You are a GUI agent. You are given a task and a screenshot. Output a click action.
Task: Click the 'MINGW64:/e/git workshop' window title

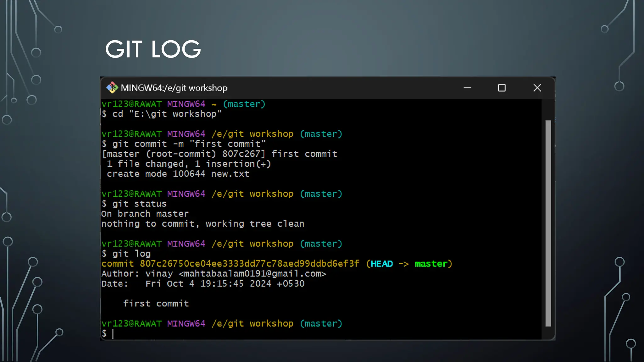click(x=174, y=88)
